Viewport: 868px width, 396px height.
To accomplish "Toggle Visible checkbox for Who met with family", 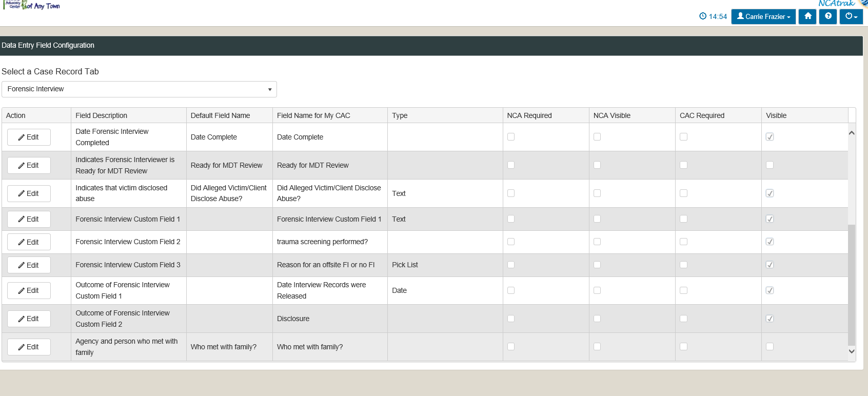I will [x=770, y=347].
